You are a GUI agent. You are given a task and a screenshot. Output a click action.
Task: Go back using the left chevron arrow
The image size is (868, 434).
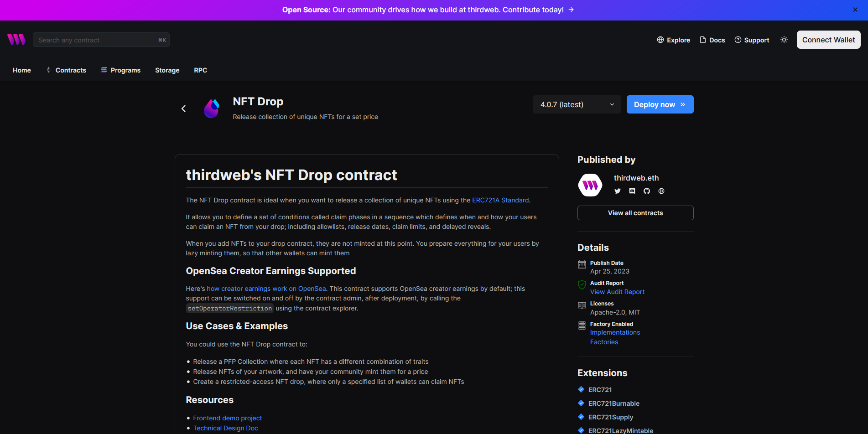click(x=183, y=108)
